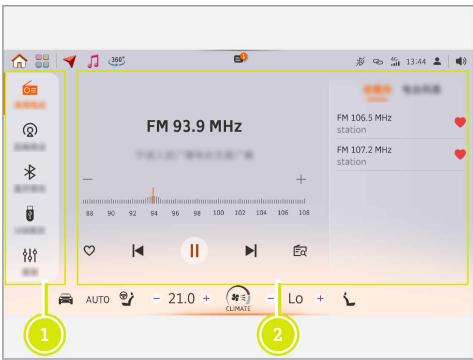Tune frequency down with the minus button
This screenshot has width=473, height=360.
[x=88, y=179]
